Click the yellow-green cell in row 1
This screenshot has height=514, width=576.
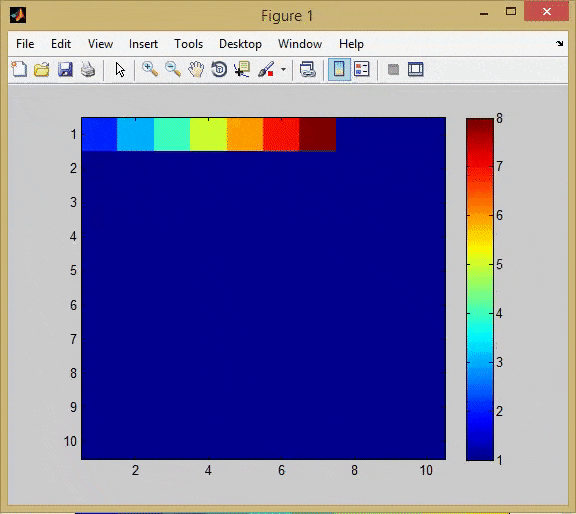(x=208, y=134)
